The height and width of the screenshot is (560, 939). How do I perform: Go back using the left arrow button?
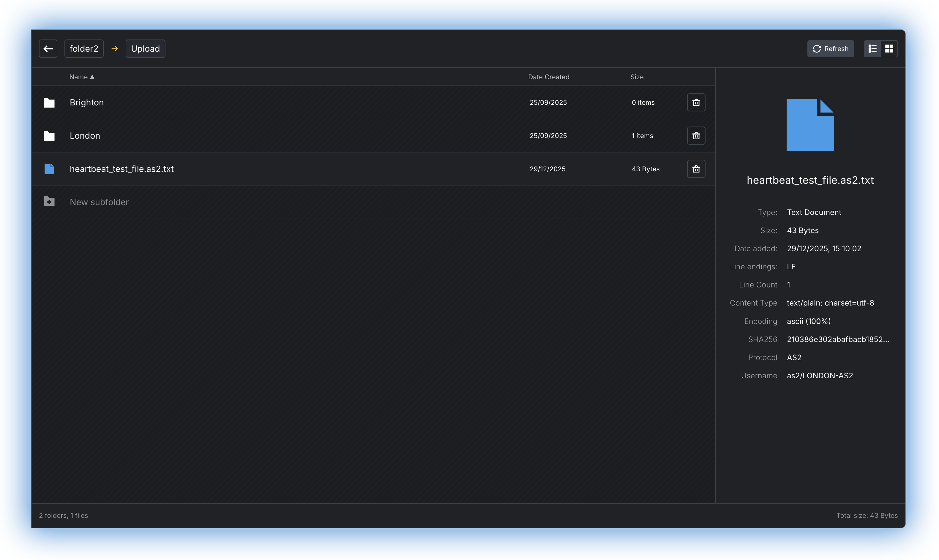pyautogui.click(x=48, y=49)
